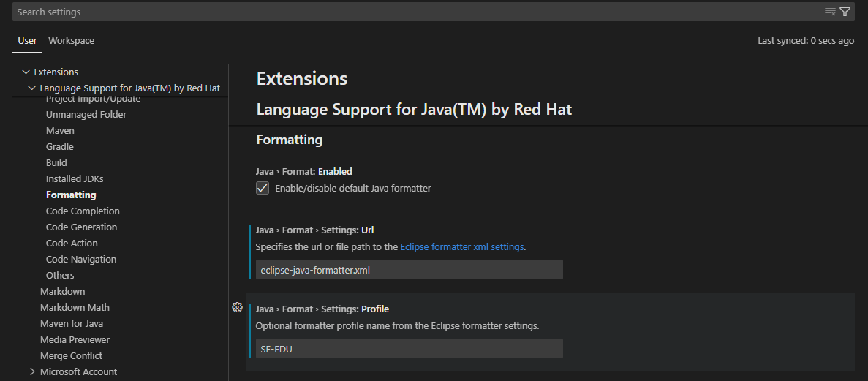
Task: Expand the Microsoft Account tree node
Action: [x=31, y=371]
